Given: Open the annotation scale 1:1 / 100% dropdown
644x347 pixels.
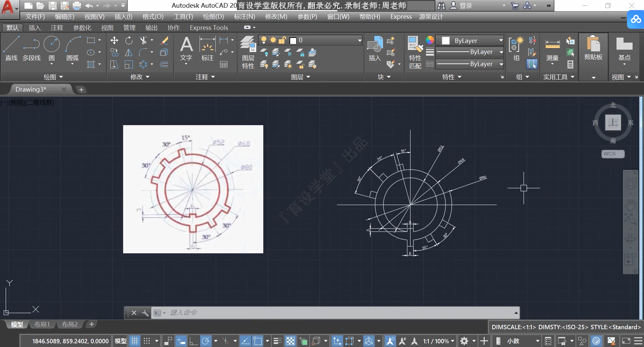Looking at the screenshot, I should [438, 341].
